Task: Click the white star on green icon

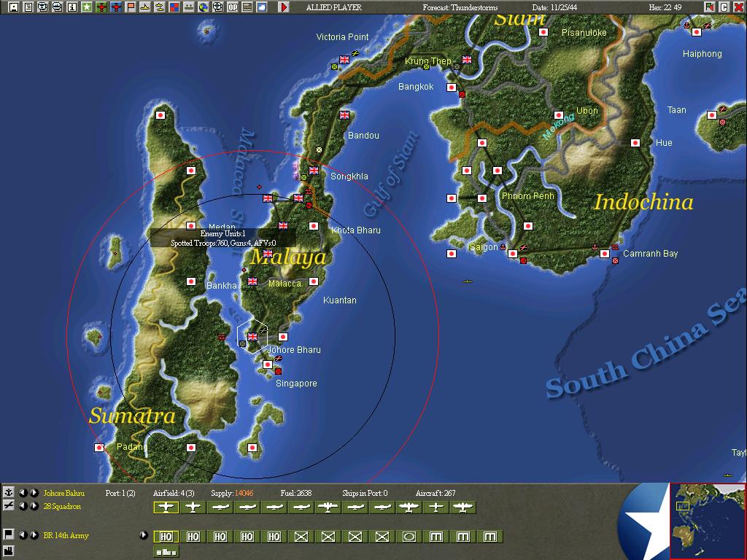Action: (x=87, y=7)
